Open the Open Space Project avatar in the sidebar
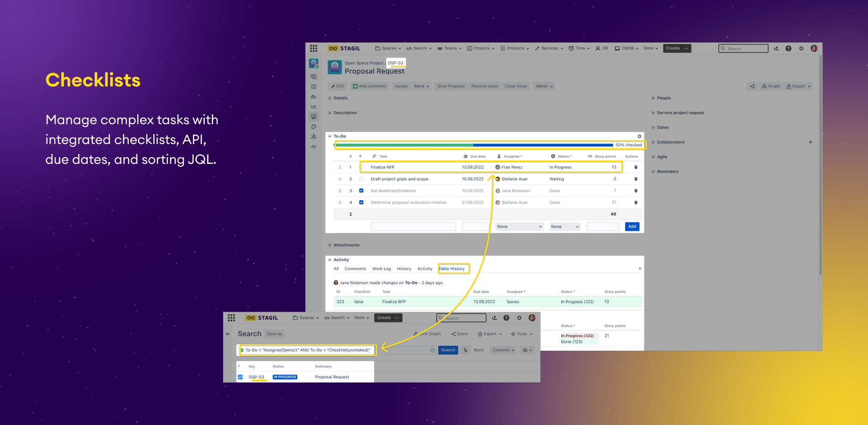The image size is (868, 425). [x=314, y=63]
